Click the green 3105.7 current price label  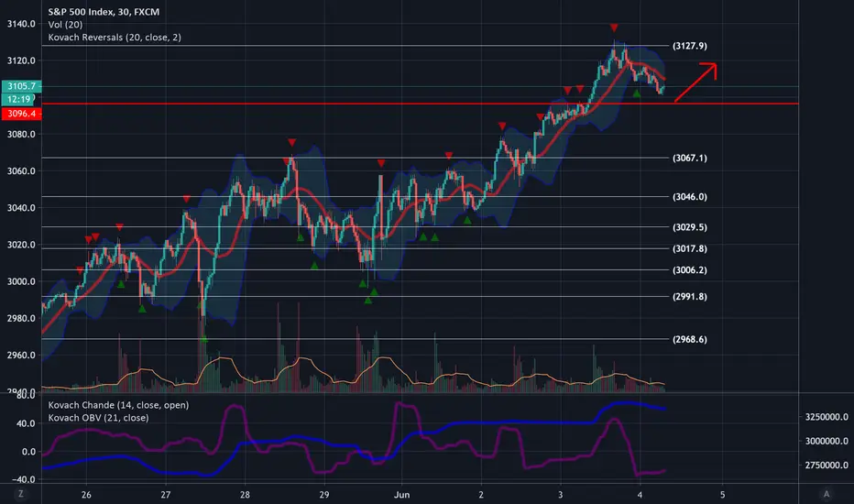22,86
